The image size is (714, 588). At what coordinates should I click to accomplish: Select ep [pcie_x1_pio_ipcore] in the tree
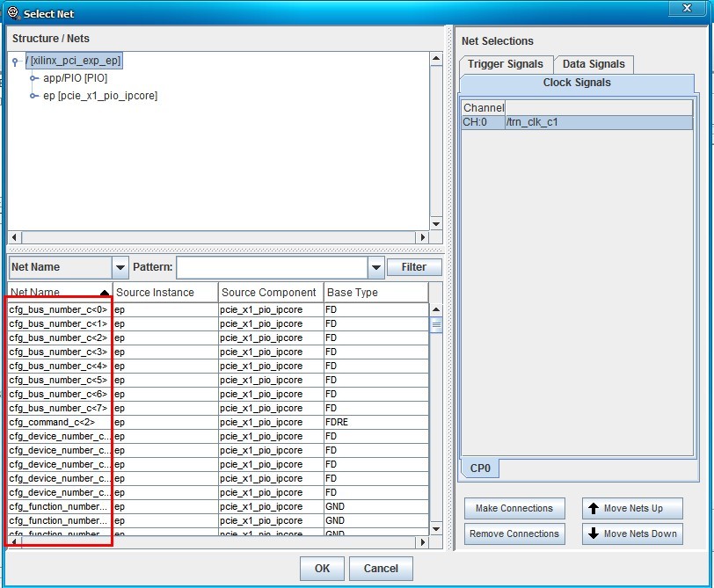100,96
